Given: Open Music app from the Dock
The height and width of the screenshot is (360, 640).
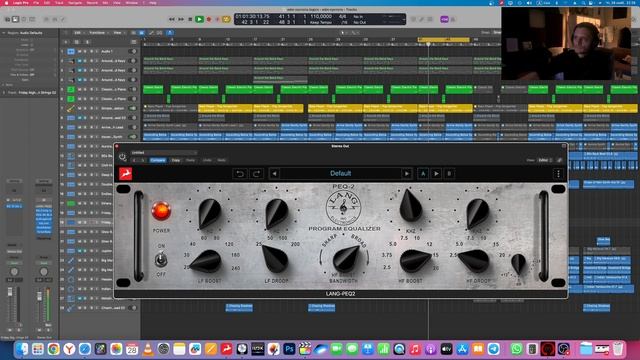Looking at the screenshot, I should 415,349.
